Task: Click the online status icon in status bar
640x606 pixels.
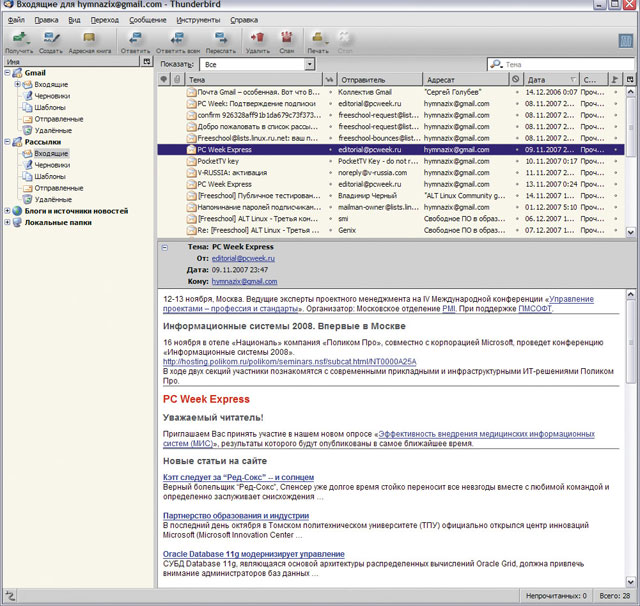Action: pos(10,596)
